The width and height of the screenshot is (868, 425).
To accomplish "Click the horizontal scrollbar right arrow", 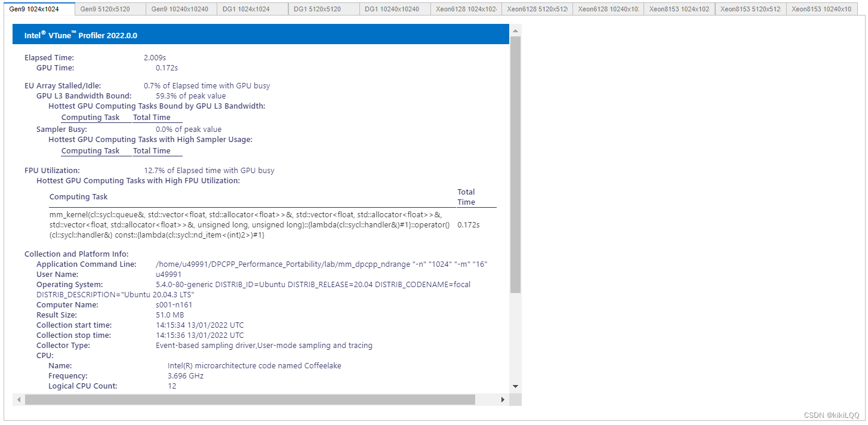I will (503, 399).
